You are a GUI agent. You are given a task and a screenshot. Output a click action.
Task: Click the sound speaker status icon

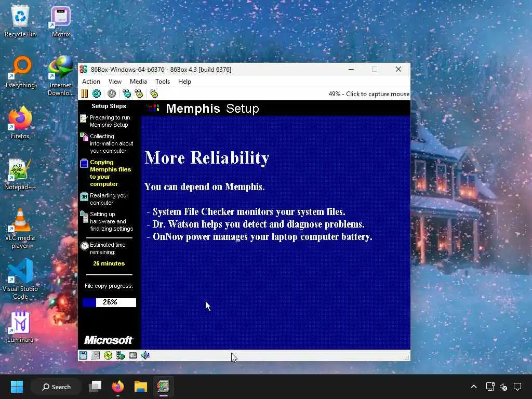(x=145, y=355)
